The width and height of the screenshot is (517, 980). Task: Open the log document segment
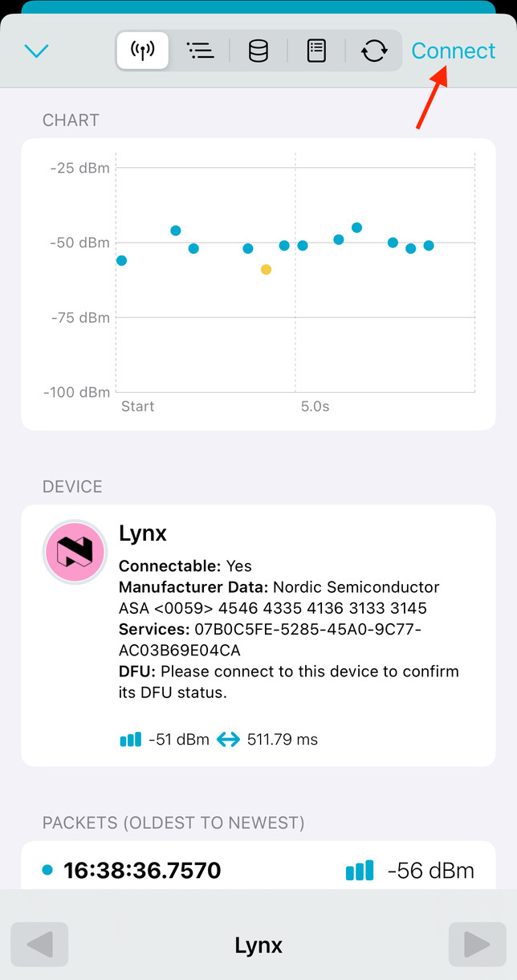(x=316, y=51)
